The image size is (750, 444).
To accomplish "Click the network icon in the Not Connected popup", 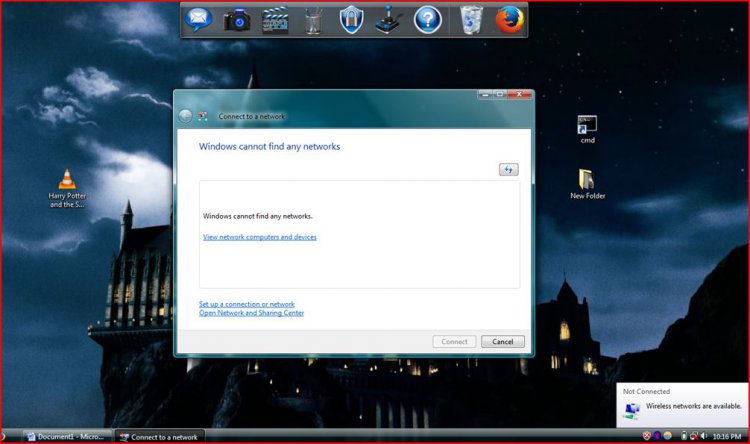I will coord(632,411).
